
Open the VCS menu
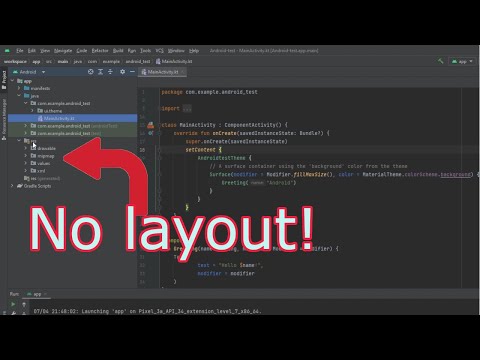tap(159, 51)
